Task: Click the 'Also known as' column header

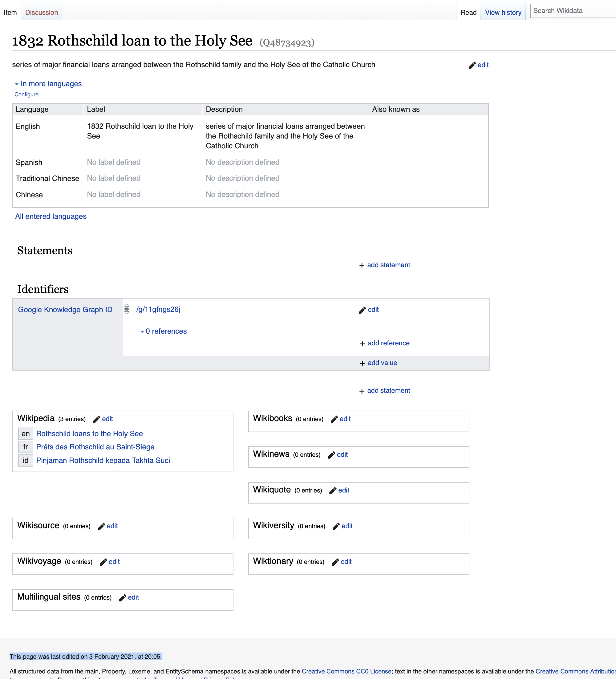Action: [x=429, y=110]
